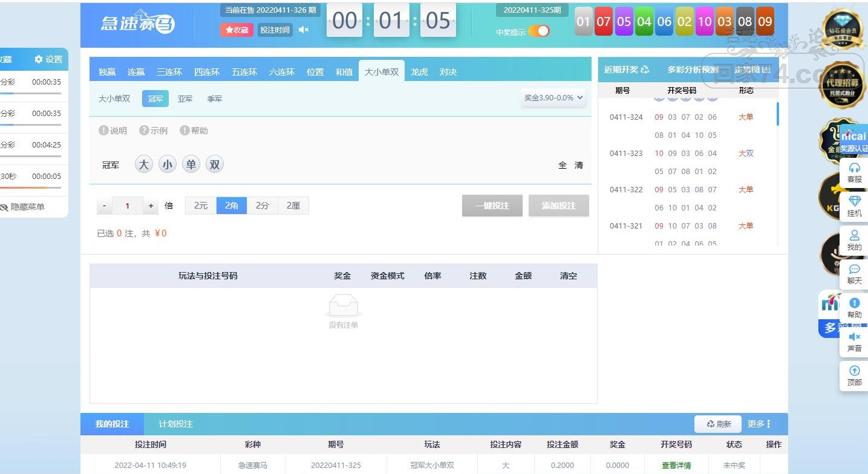Choose the 季军 position option

(x=215, y=99)
